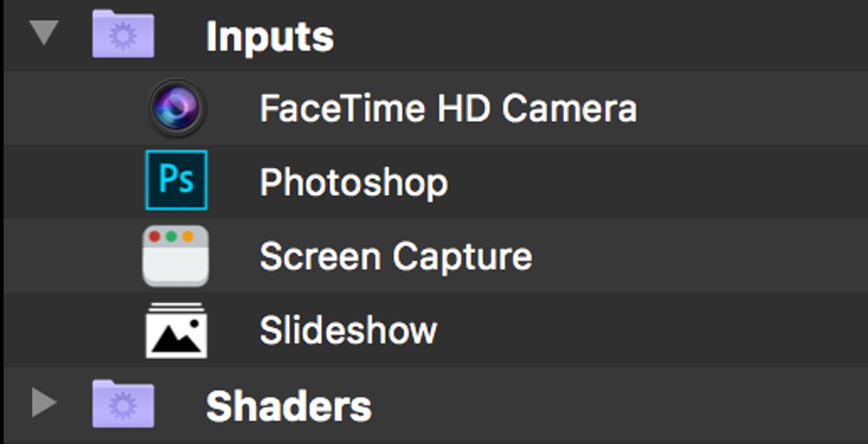Collapse the Inputs folder disclosure triangle
The height and width of the screenshot is (444, 868).
point(44,32)
